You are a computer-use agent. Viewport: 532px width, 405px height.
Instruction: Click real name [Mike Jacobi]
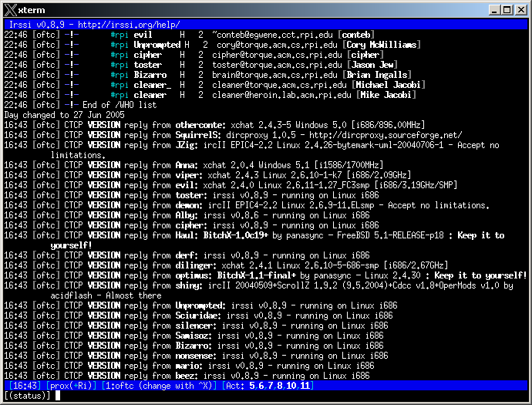(386, 95)
